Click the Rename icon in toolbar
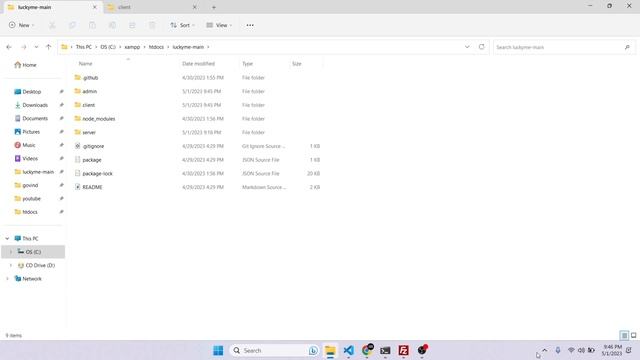 (112, 25)
